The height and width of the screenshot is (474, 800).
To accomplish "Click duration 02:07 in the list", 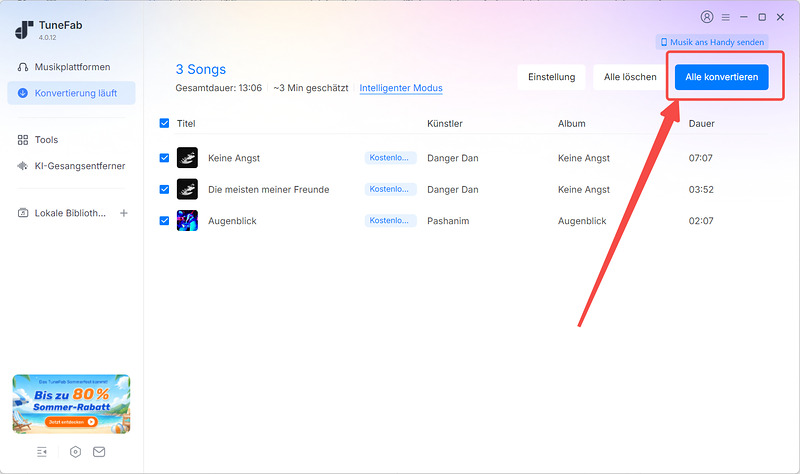I will click(701, 221).
